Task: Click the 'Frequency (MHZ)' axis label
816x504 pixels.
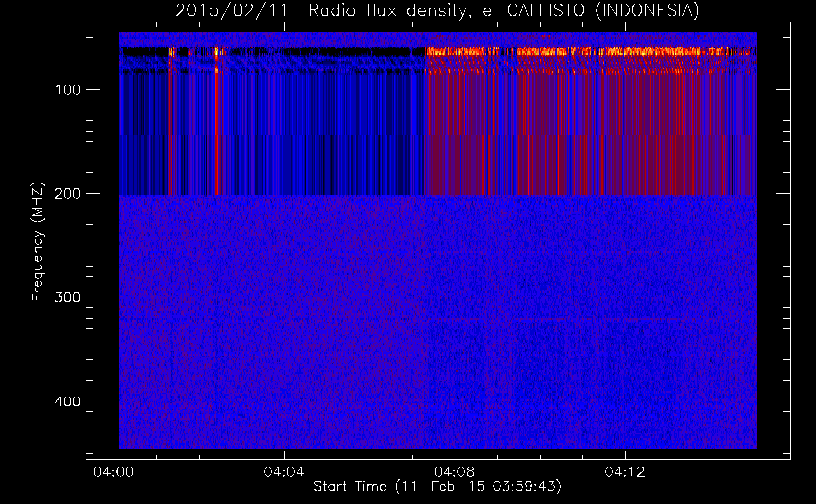Action: 38,241
